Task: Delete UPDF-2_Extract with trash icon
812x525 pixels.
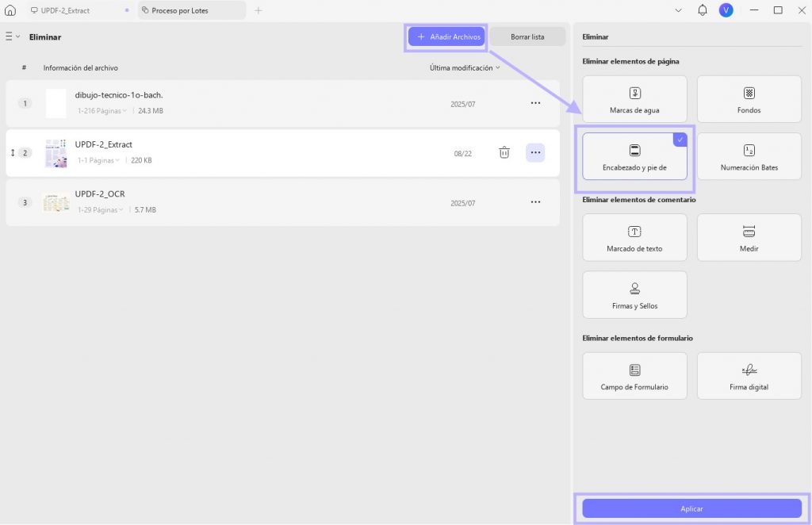Action: pyautogui.click(x=504, y=153)
